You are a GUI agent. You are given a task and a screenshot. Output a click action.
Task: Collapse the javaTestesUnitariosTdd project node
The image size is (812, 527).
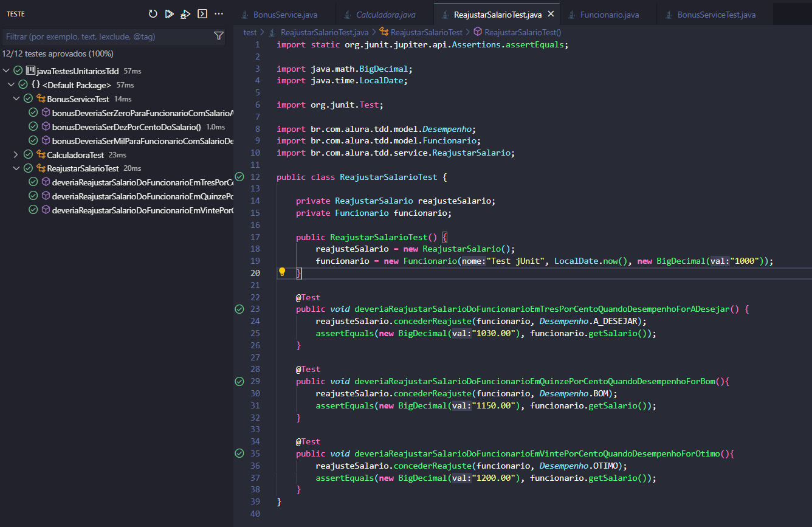(6, 71)
